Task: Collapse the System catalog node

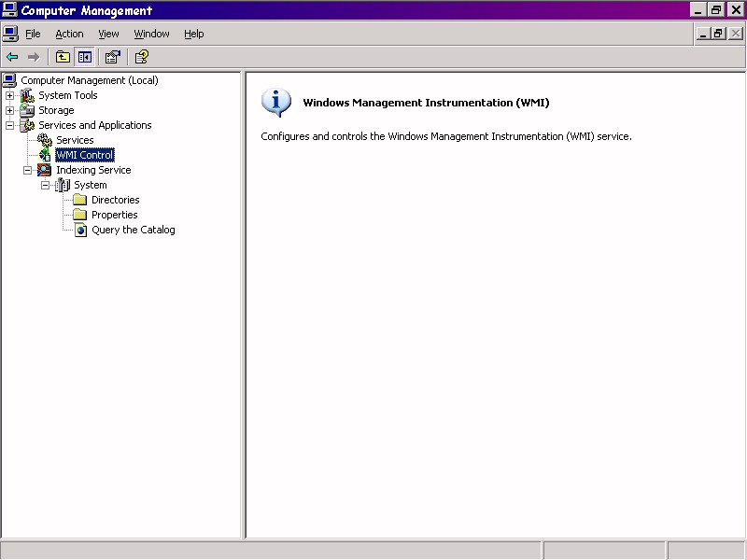Action: click(x=45, y=185)
